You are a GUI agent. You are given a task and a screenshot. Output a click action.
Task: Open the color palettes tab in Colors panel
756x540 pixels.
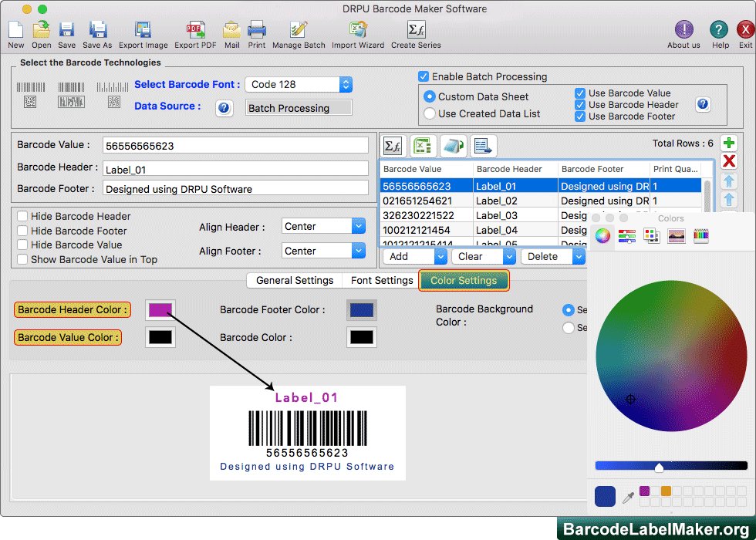[652, 236]
